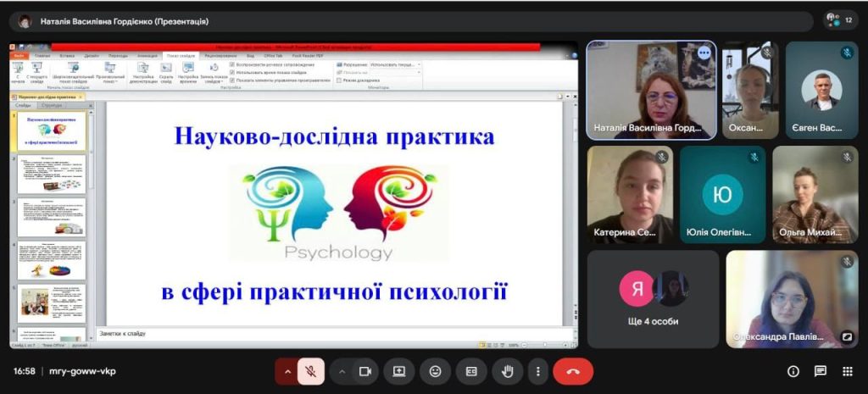The image size is (868, 394).
Task: Expand the video settings arrow beside camera
Action: pyautogui.click(x=342, y=371)
